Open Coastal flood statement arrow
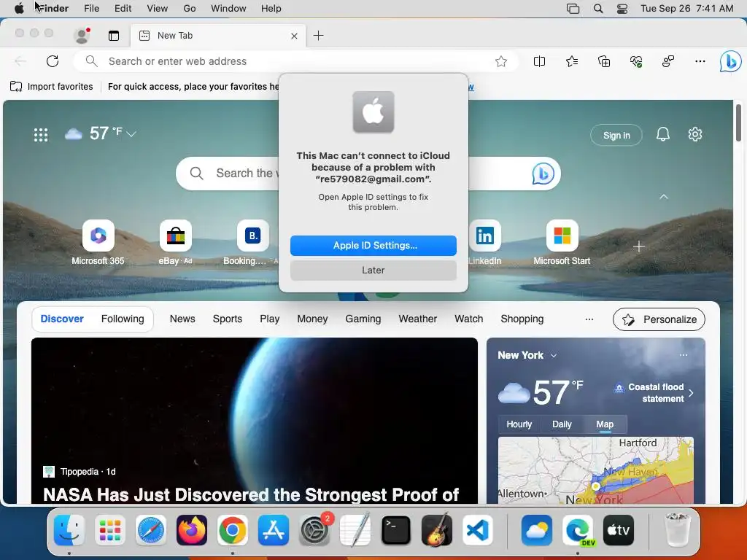This screenshot has width=747, height=560. (692, 393)
